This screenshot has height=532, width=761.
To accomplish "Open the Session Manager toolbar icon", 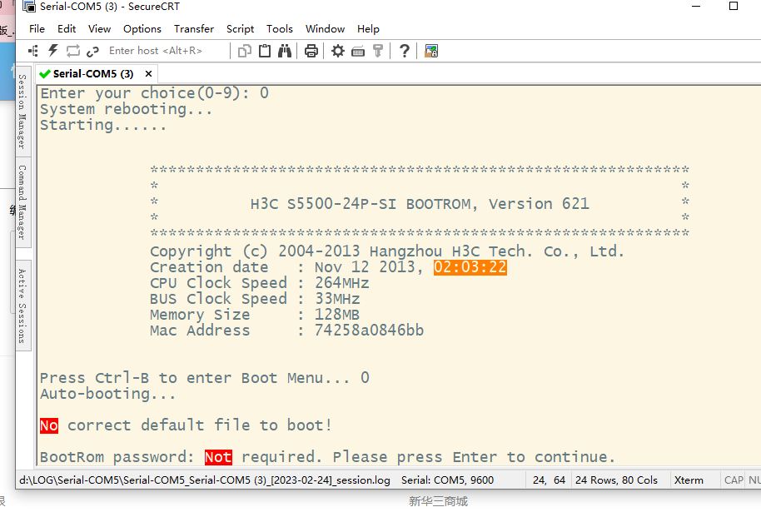I will point(33,51).
